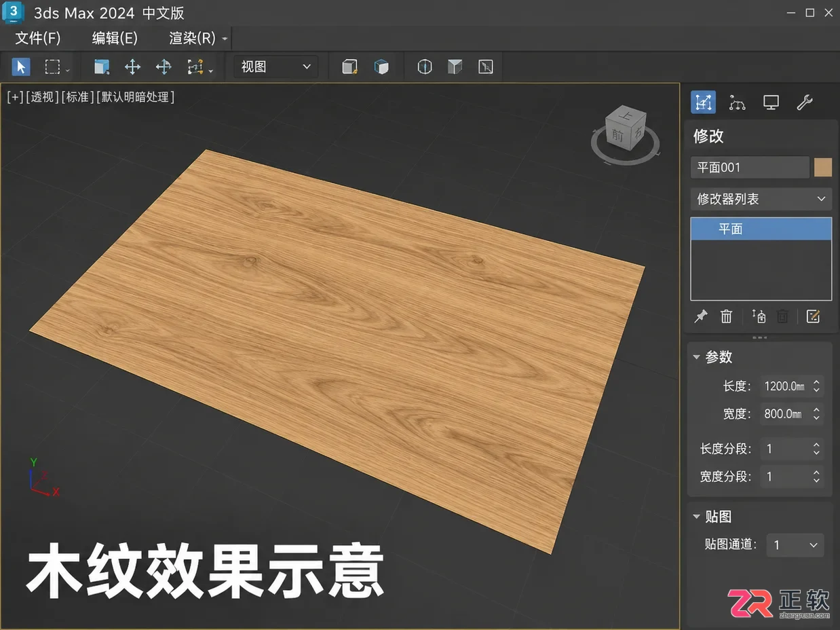840x630 pixels.
Task: Click the 上 face of ViewCube
Action: pyautogui.click(x=625, y=116)
